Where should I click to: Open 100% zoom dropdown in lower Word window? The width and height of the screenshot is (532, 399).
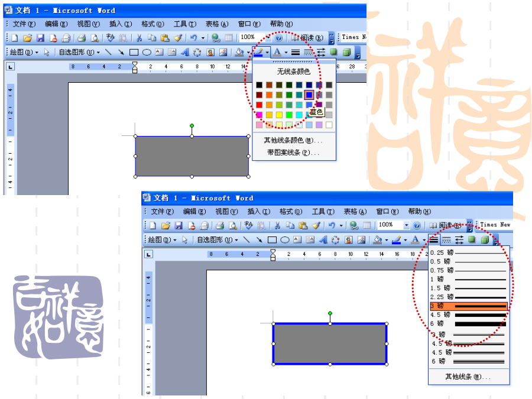point(406,225)
